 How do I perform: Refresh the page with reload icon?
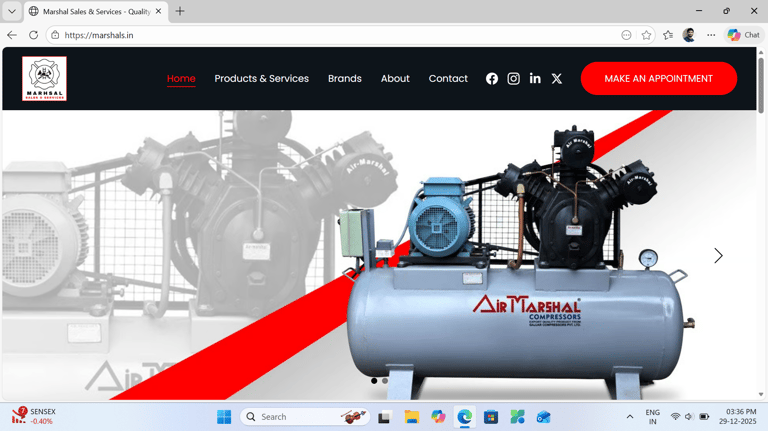pyautogui.click(x=33, y=35)
